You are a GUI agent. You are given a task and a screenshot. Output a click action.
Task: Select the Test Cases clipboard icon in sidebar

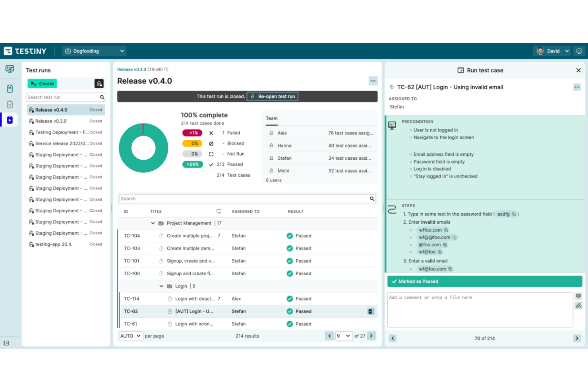pos(10,89)
